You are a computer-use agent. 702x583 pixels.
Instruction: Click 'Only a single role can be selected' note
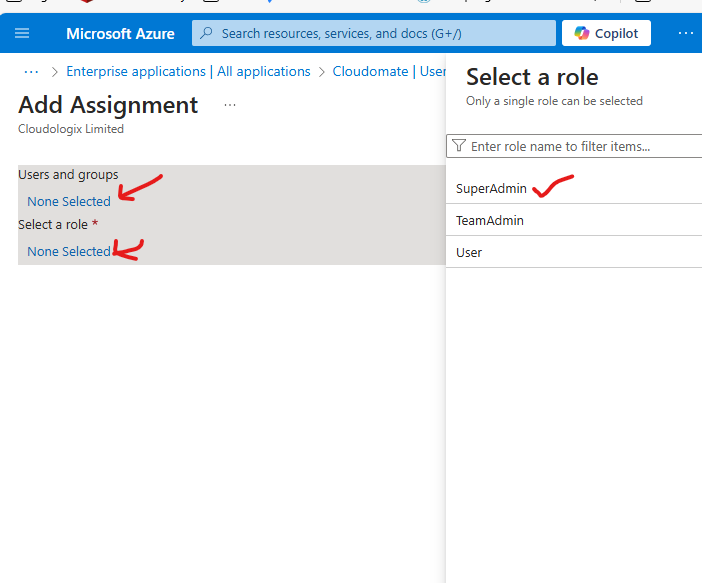554,101
